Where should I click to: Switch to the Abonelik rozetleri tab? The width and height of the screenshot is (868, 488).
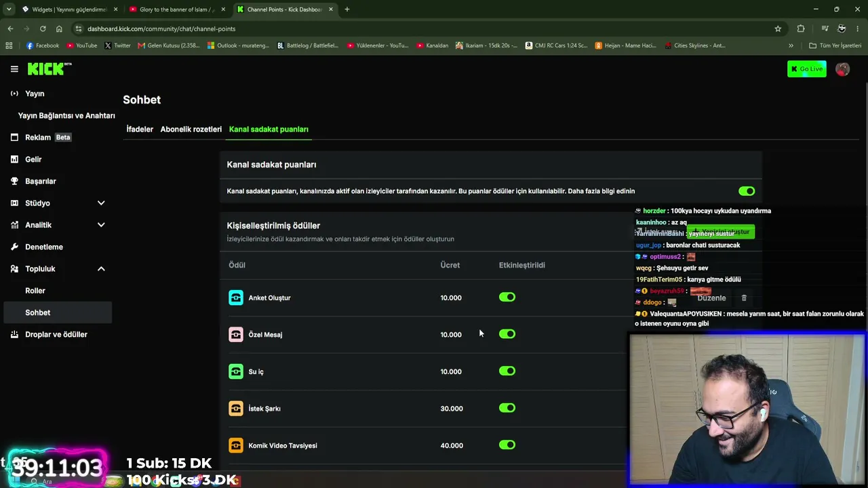click(191, 129)
